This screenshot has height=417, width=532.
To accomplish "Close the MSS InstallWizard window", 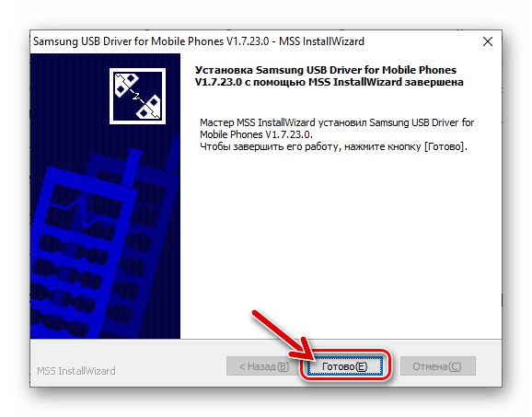I will pos(488,41).
